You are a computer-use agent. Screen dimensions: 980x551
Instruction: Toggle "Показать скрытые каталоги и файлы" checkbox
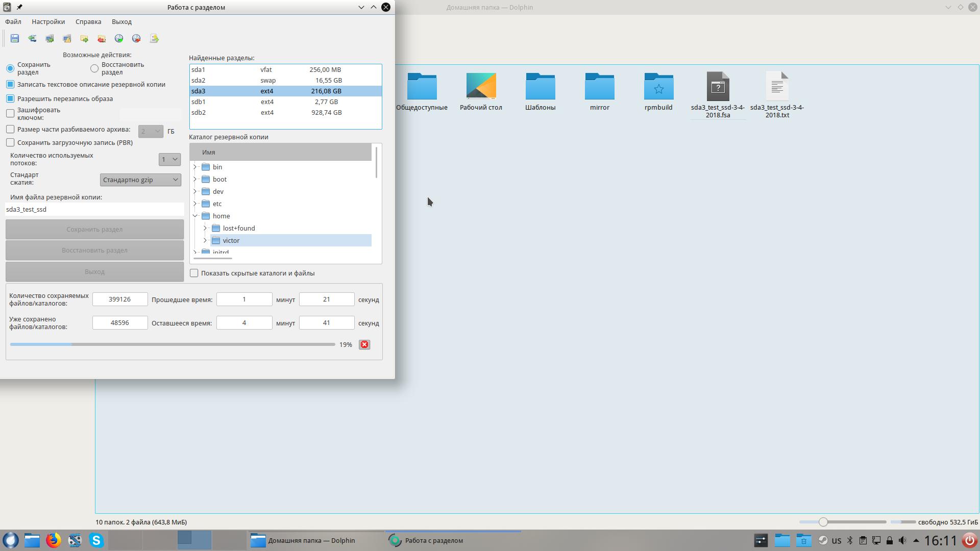coord(194,273)
